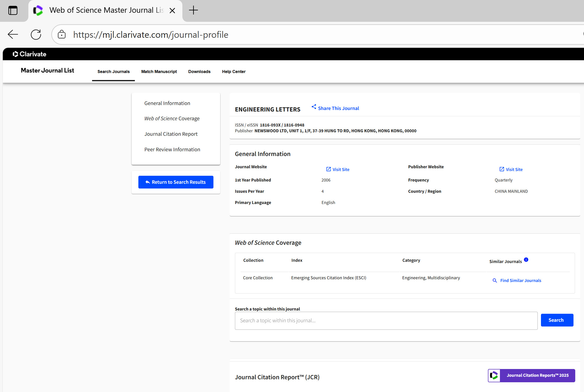Open a new browser tab
Image resolution: width=584 pixels, height=392 pixels.
click(x=193, y=10)
